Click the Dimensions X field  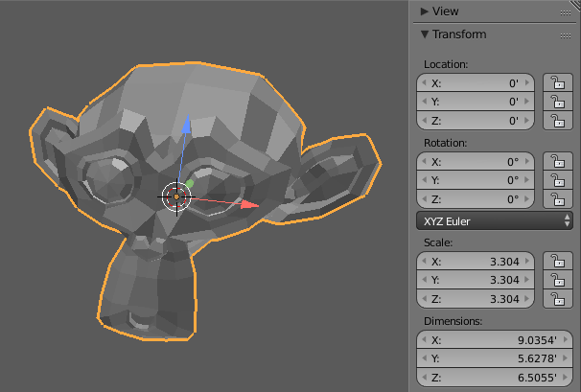[x=495, y=339]
